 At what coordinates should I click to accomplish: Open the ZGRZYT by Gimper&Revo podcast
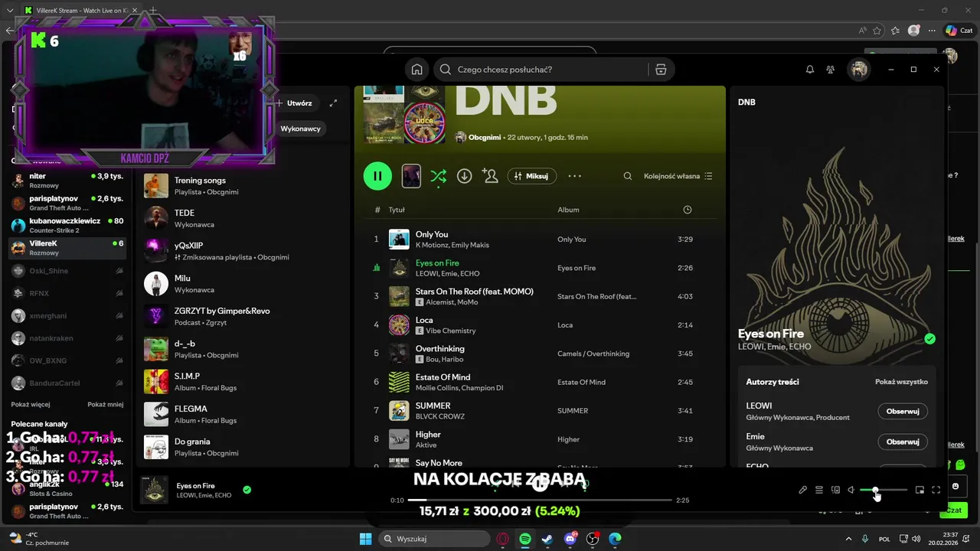(243, 316)
